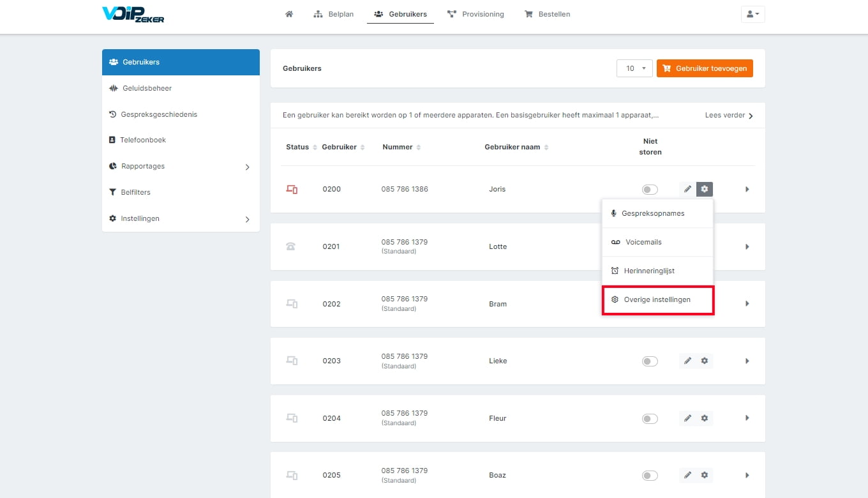Open the home icon in top navigation

pyautogui.click(x=289, y=14)
